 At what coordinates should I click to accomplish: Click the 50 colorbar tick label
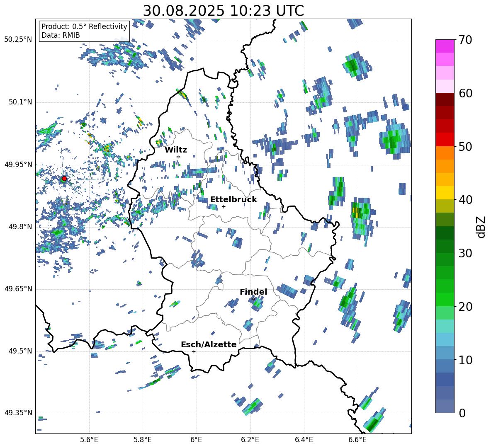tap(465, 147)
